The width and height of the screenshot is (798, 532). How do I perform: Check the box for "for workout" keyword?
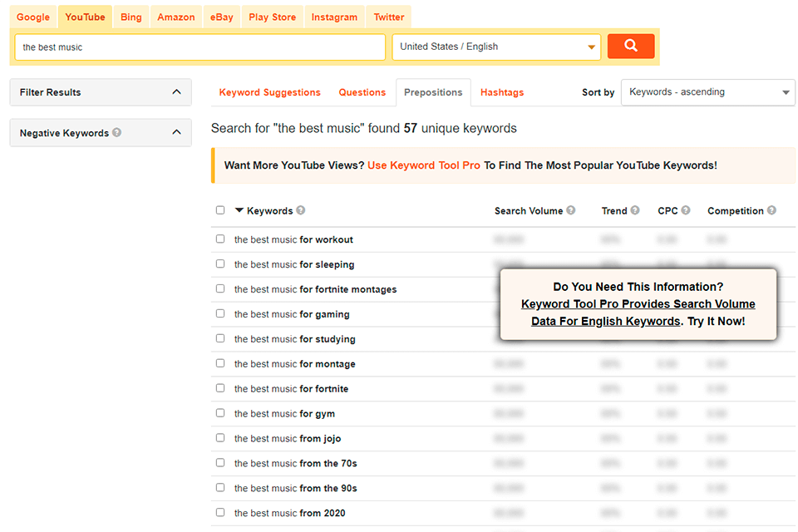pos(220,239)
